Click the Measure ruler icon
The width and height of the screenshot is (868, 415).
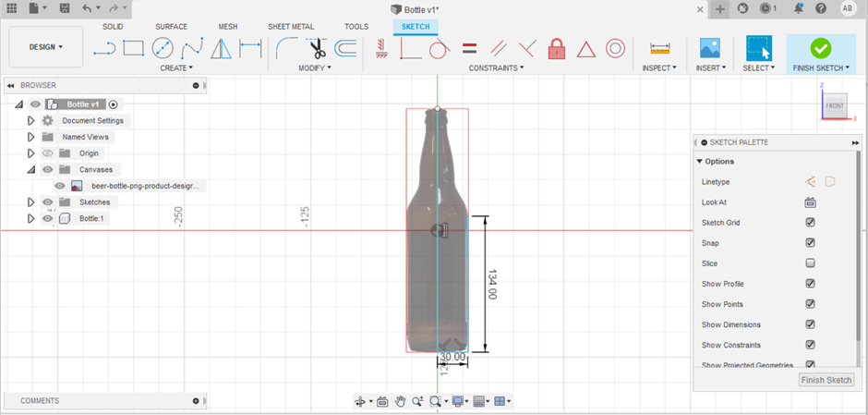click(x=660, y=49)
